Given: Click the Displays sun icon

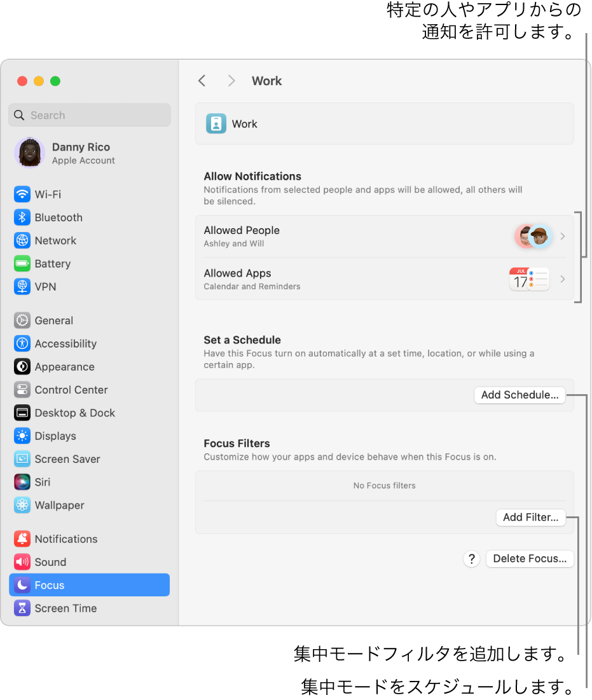Looking at the screenshot, I should pos(22,436).
